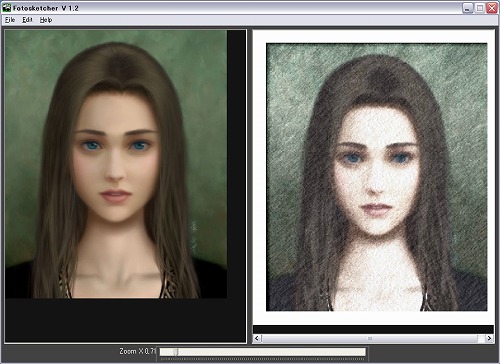The image size is (500, 364).
Task: Click the original portrait image on the left
Action: tap(116, 164)
